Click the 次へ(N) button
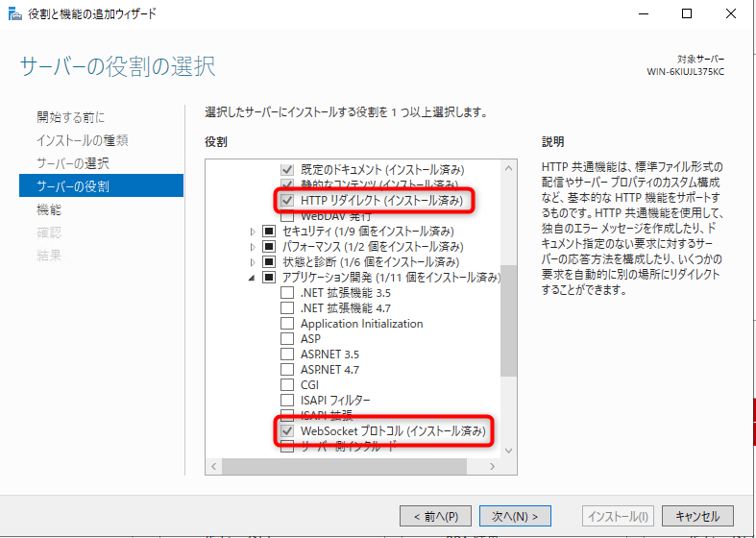 pos(514,516)
